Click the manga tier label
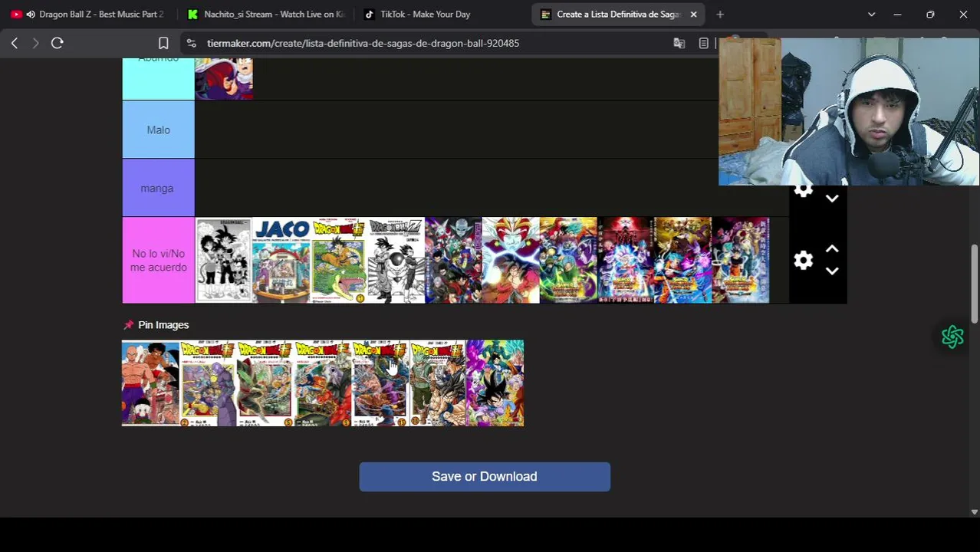This screenshot has height=552, width=980. point(158,189)
